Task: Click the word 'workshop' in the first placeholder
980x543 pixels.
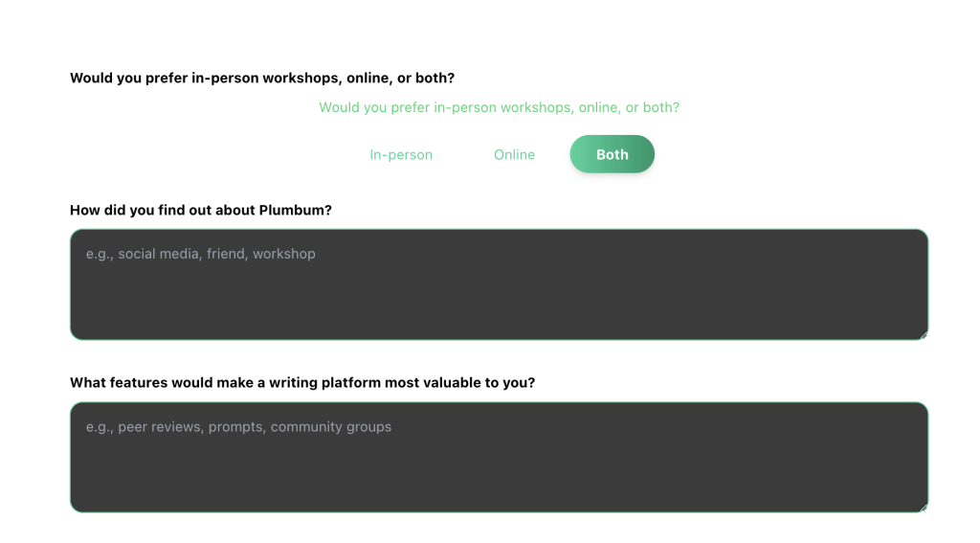Action: tap(284, 254)
